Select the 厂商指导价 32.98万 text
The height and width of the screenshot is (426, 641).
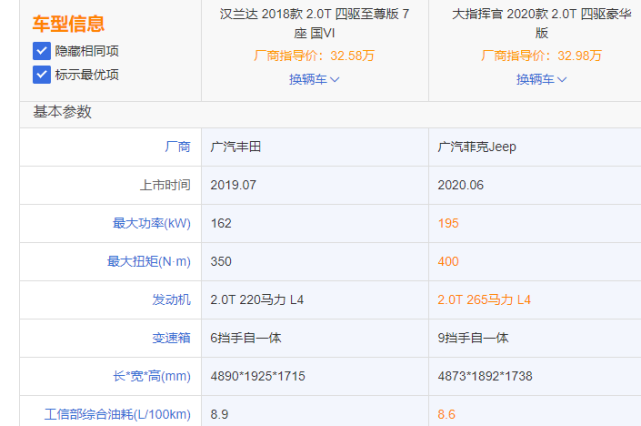point(541,56)
